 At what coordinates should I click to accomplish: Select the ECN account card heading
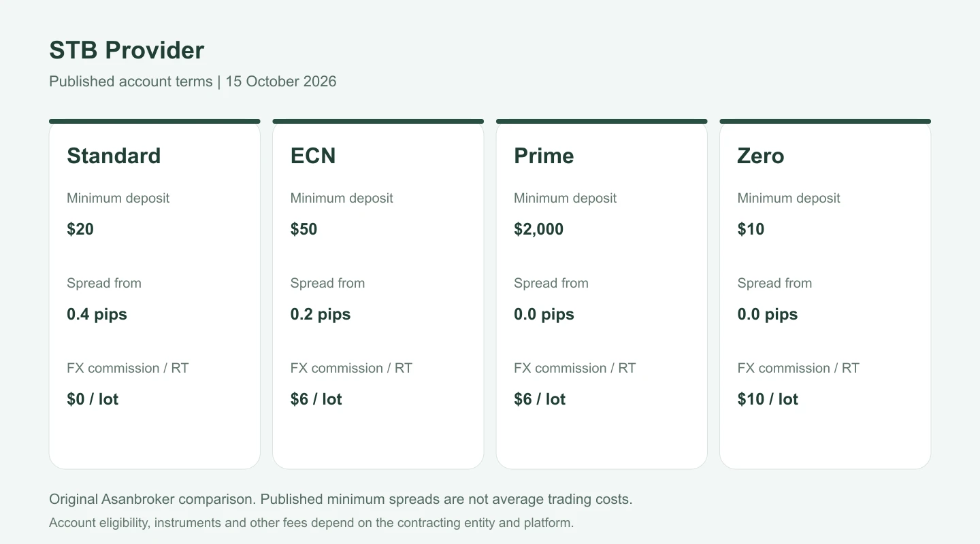coord(313,156)
